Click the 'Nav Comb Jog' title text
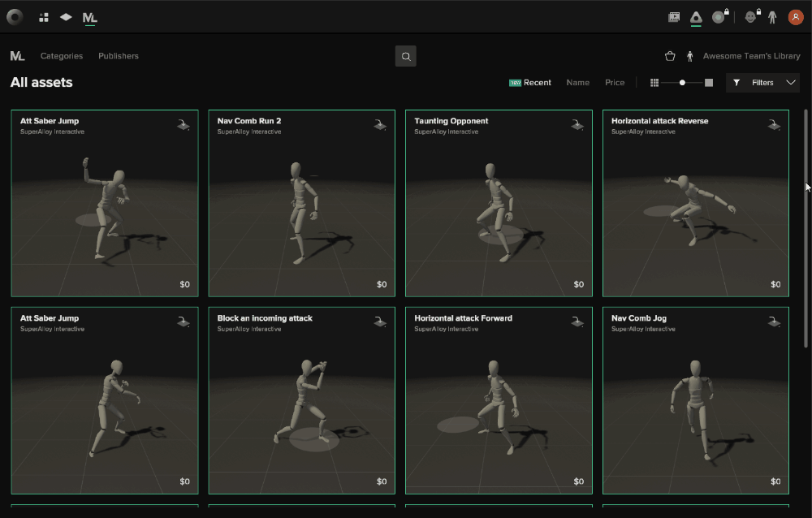This screenshot has width=812, height=518. tap(638, 318)
